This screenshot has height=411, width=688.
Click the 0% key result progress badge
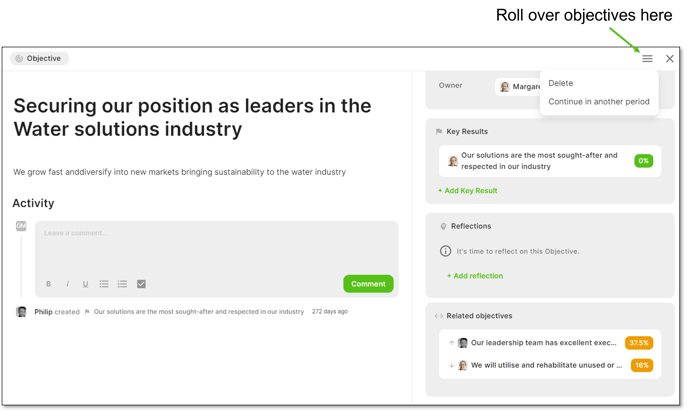pos(644,161)
